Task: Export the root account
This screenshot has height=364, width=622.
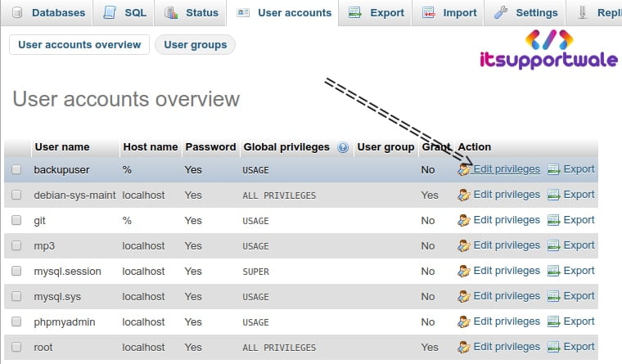Action: (x=579, y=347)
